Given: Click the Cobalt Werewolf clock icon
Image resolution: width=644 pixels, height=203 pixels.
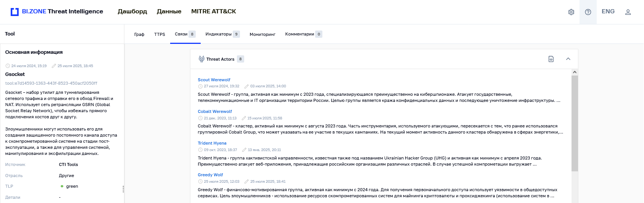Looking at the screenshot, I should point(200,118).
